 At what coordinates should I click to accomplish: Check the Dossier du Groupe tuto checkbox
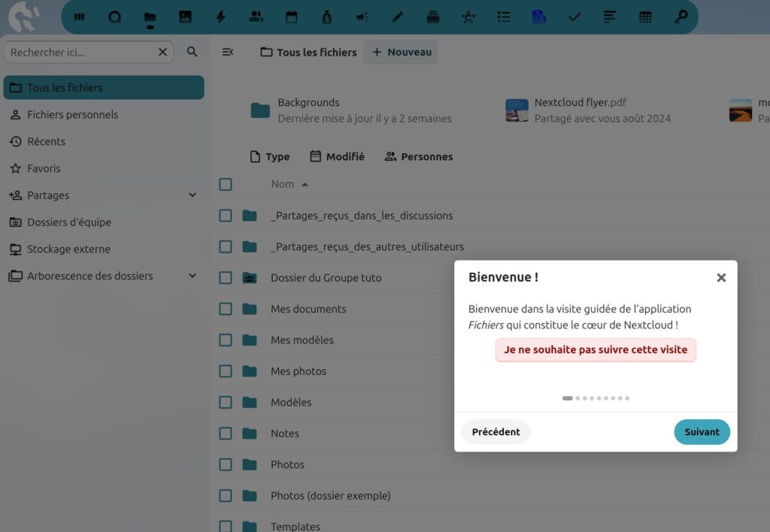[x=226, y=278]
